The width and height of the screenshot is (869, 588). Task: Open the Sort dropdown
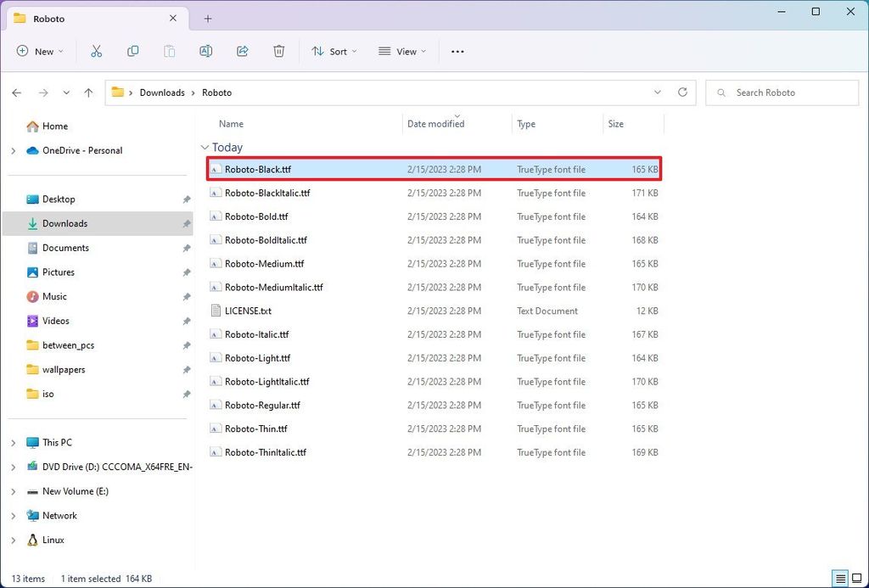click(x=333, y=51)
